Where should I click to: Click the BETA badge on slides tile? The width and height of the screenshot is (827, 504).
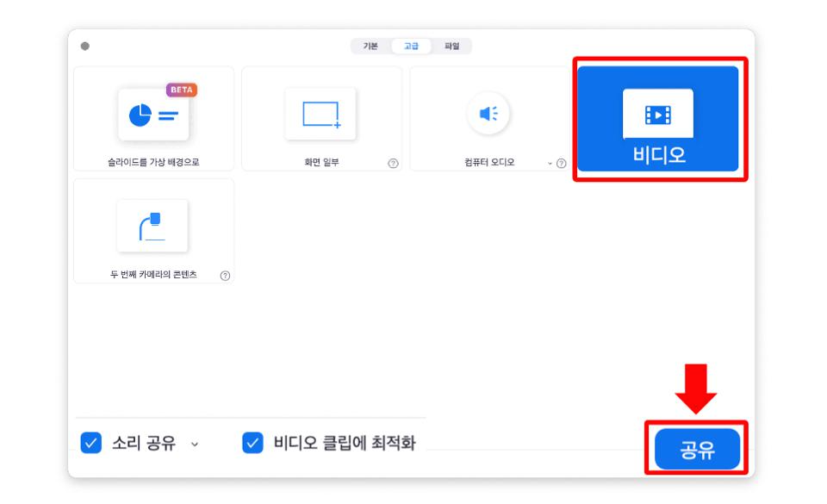point(182,90)
